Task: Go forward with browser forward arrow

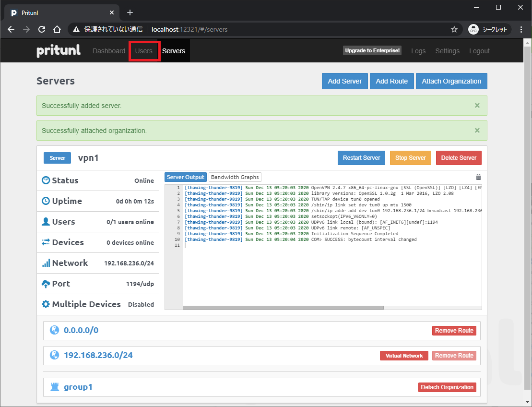Action: coord(26,29)
